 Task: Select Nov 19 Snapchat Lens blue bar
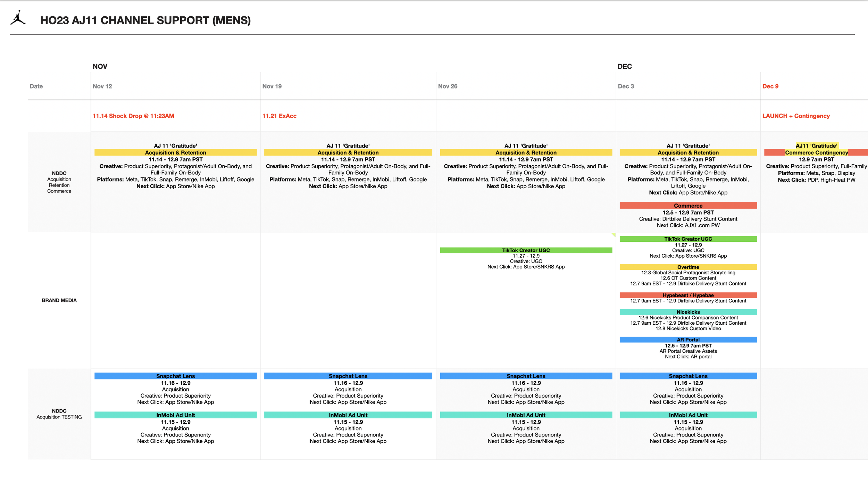pyautogui.click(x=348, y=376)
